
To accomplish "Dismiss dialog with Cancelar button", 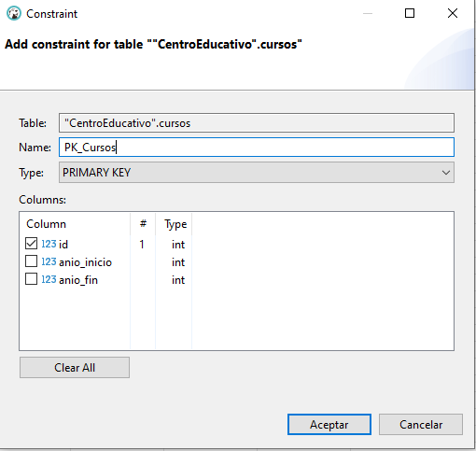I will pyautogui.click(x=421, y=425).
